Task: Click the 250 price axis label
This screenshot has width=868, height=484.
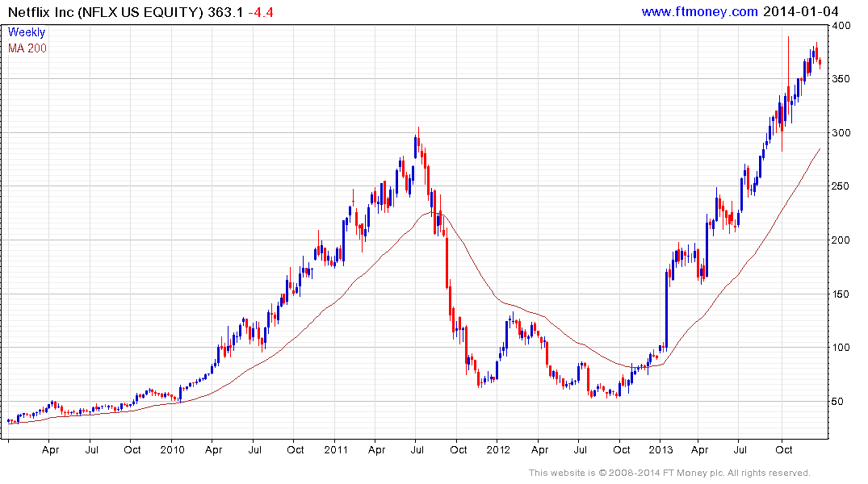Action: [841, 186]
